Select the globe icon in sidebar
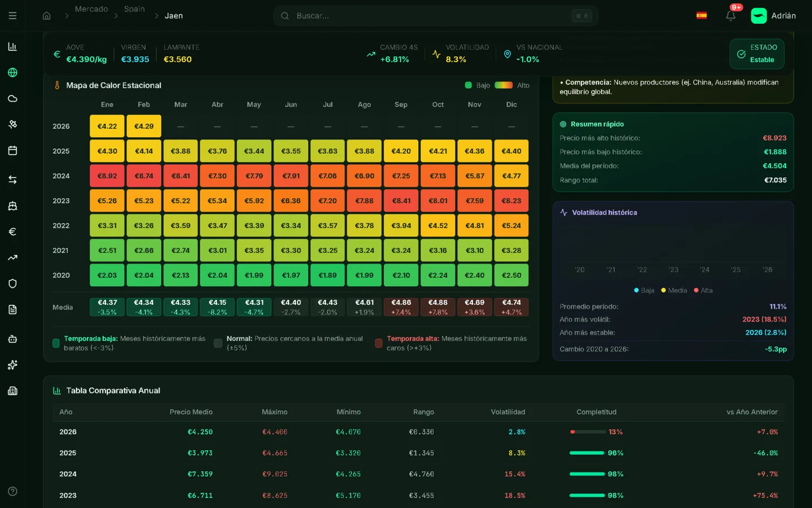The width and height of the screenshot is (812, 508). 12,73
